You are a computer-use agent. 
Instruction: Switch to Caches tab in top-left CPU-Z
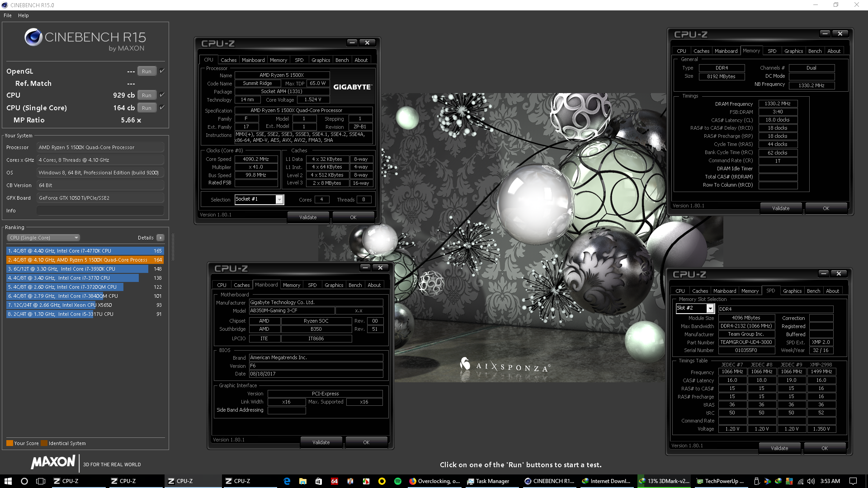(x=228, y=60)
